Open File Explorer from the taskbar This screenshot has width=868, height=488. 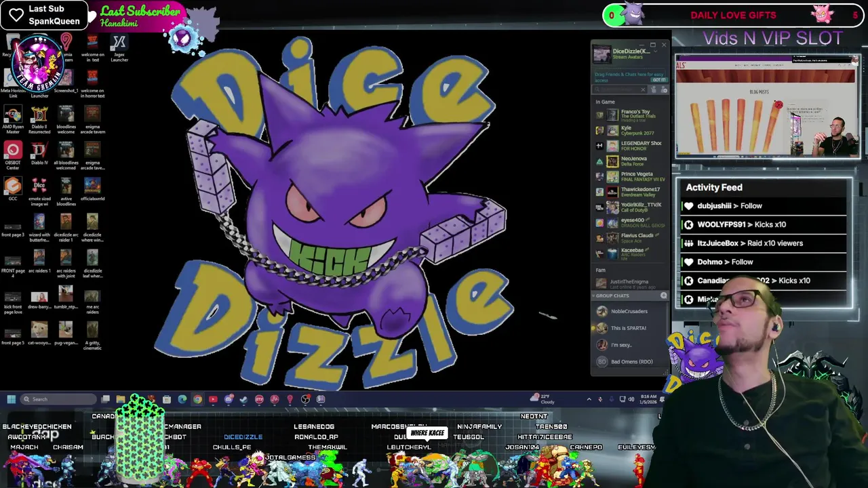(x=121, y=399)
